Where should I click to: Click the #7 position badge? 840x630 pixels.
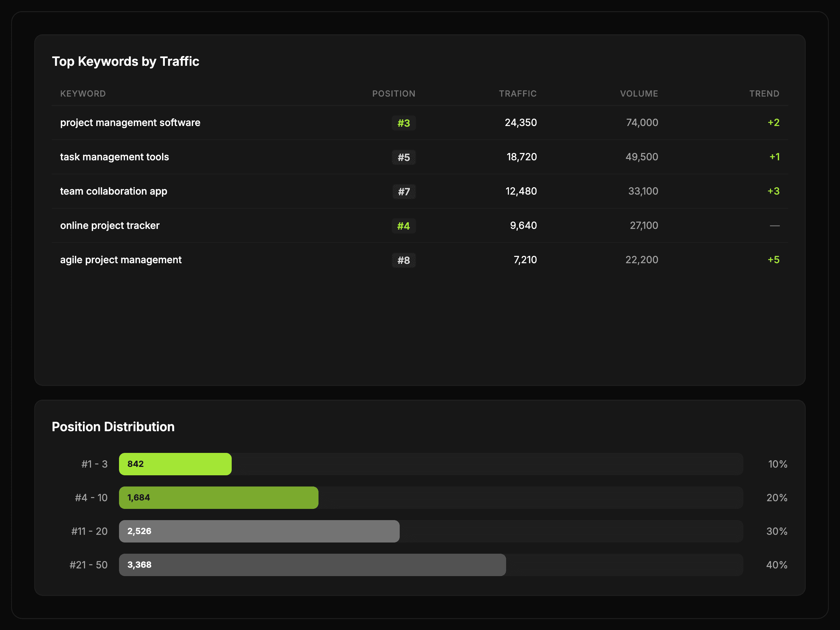tap(403, 191)
